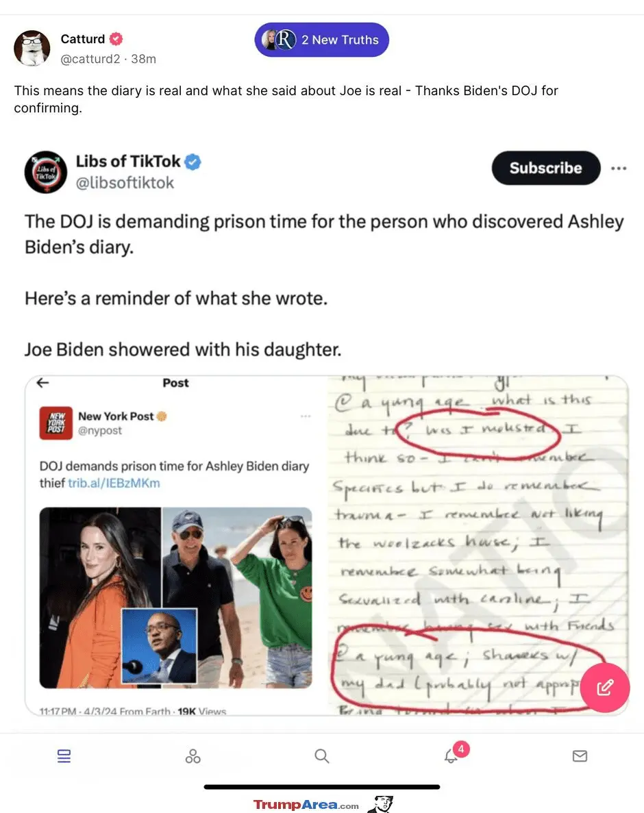Viewport: 644px width, 813px height.
Task: Open Libs of TikTok avatar
Action: (x=46, y=172)
